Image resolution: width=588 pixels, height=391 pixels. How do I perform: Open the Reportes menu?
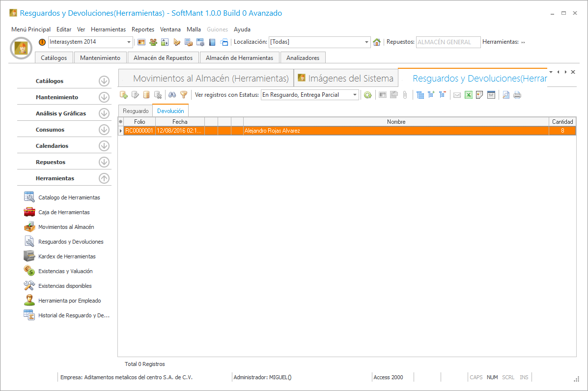pos(143,29)
